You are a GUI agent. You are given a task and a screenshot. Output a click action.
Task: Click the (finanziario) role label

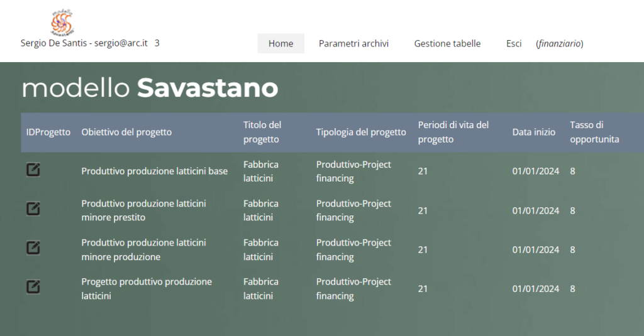pos(559,43)
